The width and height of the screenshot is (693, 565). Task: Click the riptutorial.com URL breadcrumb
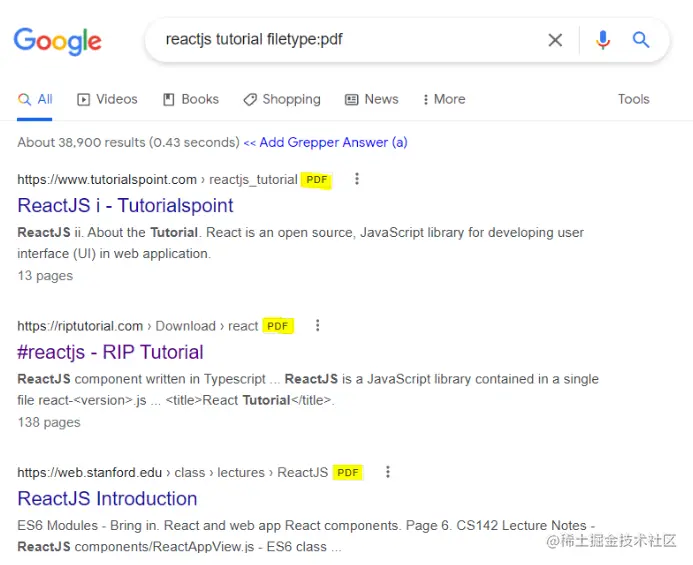pos(137,326)
